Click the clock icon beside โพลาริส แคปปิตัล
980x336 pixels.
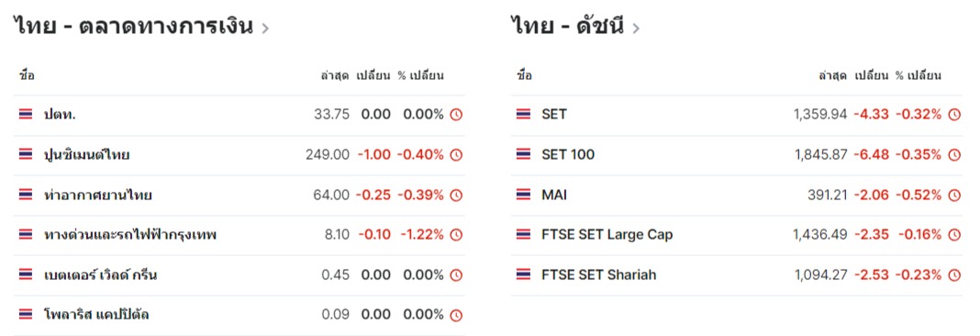coord(456,316)
